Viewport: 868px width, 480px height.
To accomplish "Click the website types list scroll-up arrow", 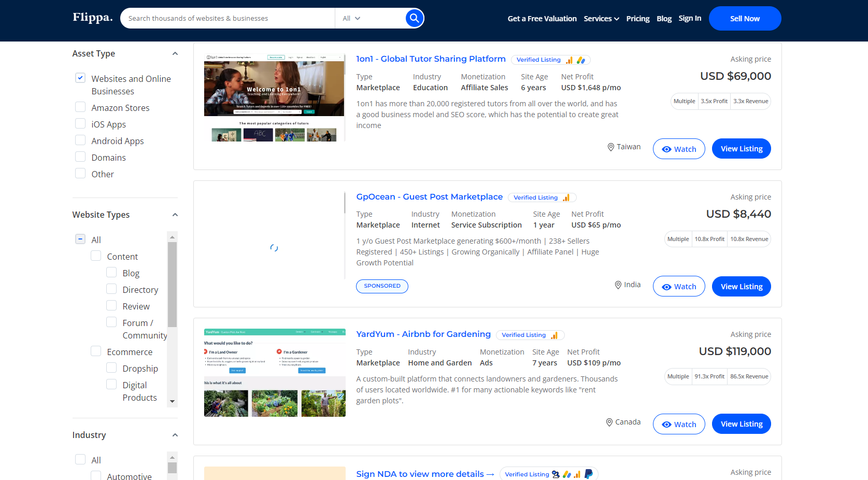I will pyautogui.click(x=172, y=237).
